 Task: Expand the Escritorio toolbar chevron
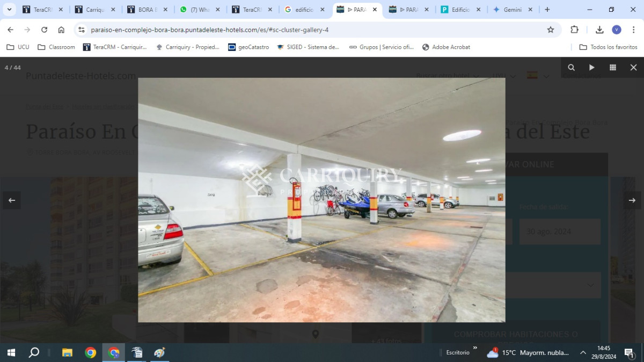click(x=475, y=347)
